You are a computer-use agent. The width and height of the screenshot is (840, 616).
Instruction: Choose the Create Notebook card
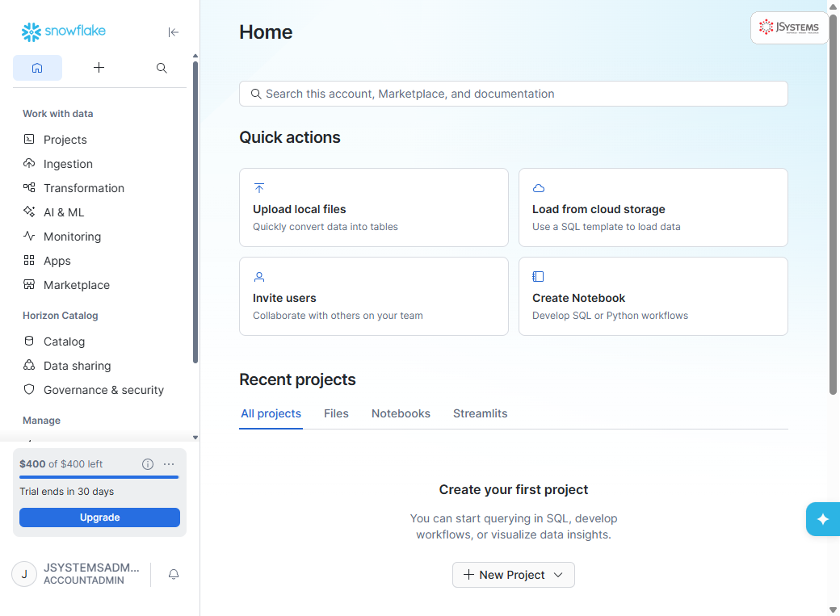(x=653, y=296)
